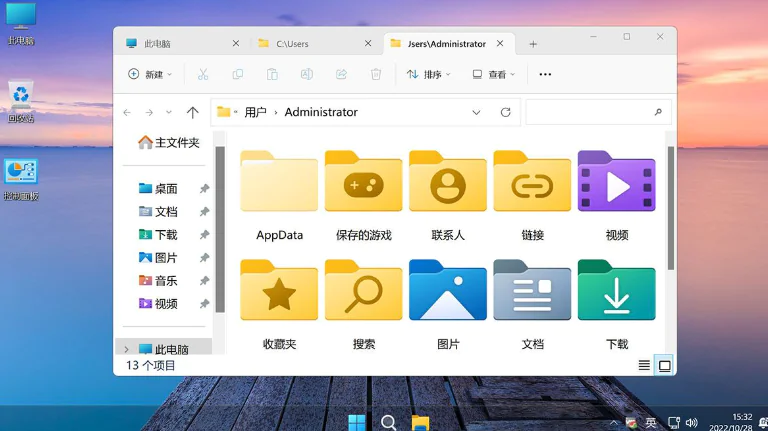Select the 下载 folder in main pane
This screenshot has width=768, height=431.
point(617,305)
